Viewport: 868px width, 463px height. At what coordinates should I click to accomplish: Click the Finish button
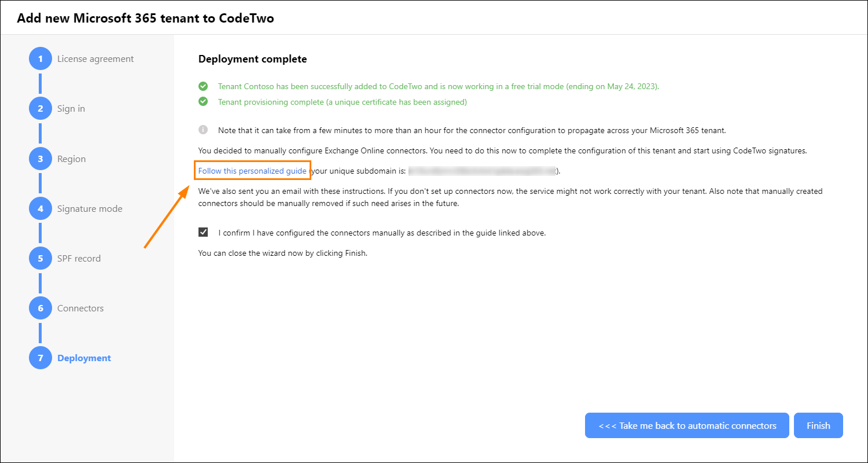click(818, 425)
